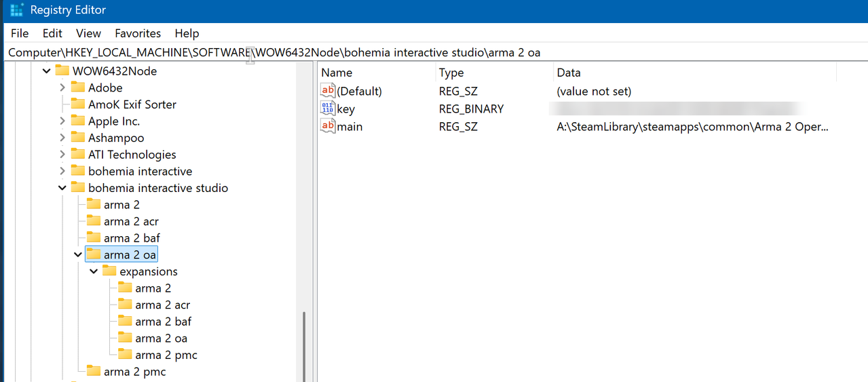868x382 pixels.
Task: Click the (Default) string value icon
Action: (328, 91)
